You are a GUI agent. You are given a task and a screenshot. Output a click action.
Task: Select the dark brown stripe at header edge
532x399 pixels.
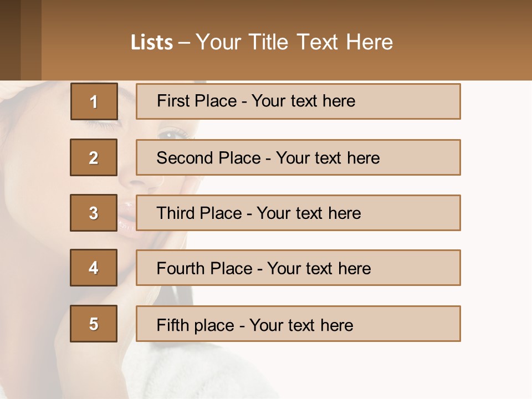click(x=10, y=40)
